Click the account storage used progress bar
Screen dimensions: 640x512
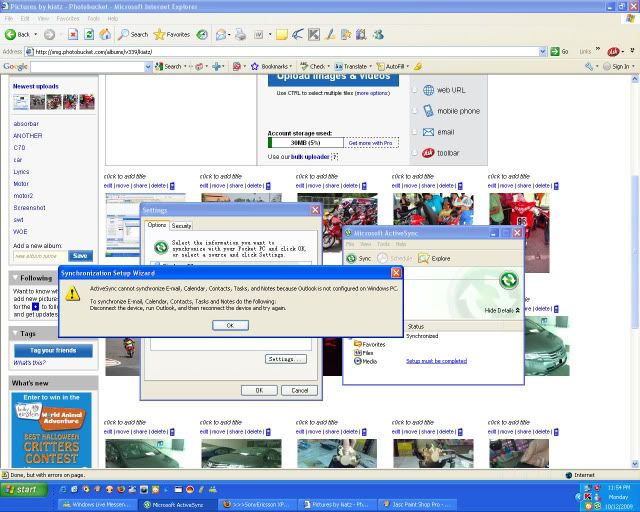coord(306,142)
